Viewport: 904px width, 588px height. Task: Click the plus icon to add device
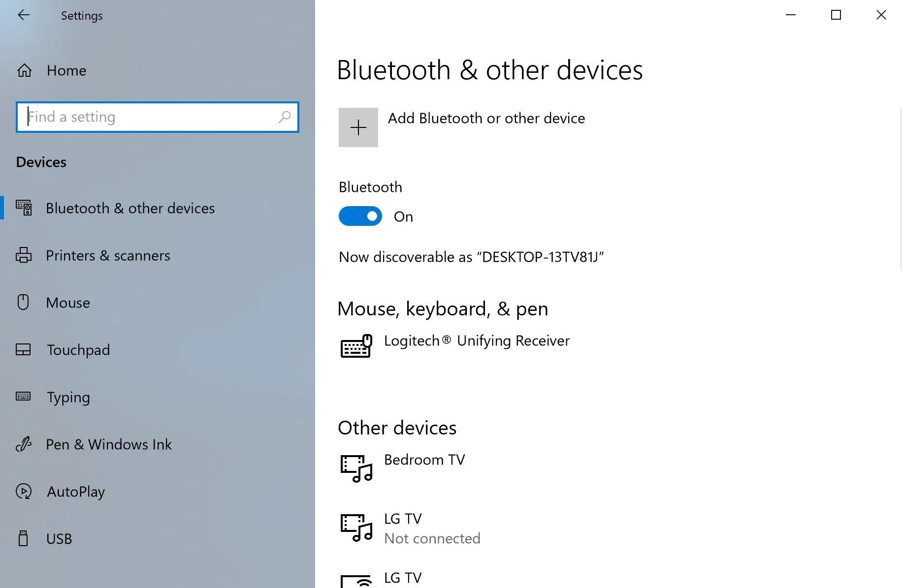pos(358,127)
